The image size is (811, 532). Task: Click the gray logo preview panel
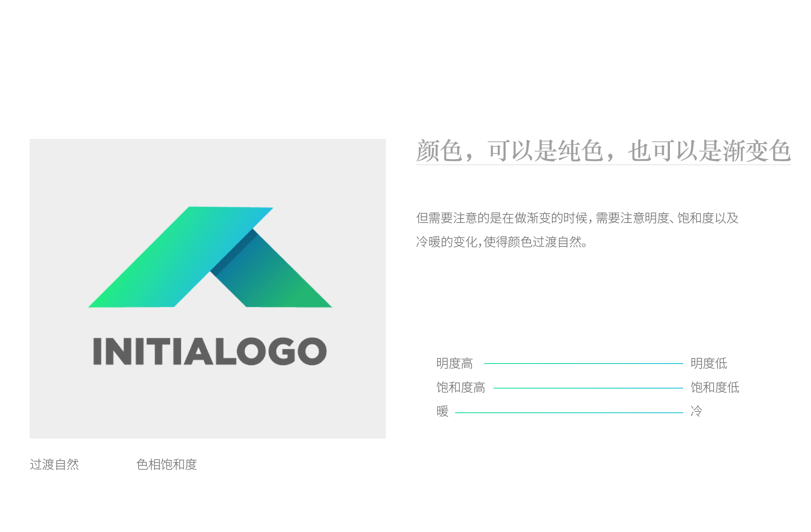click(x=208, y=289)
